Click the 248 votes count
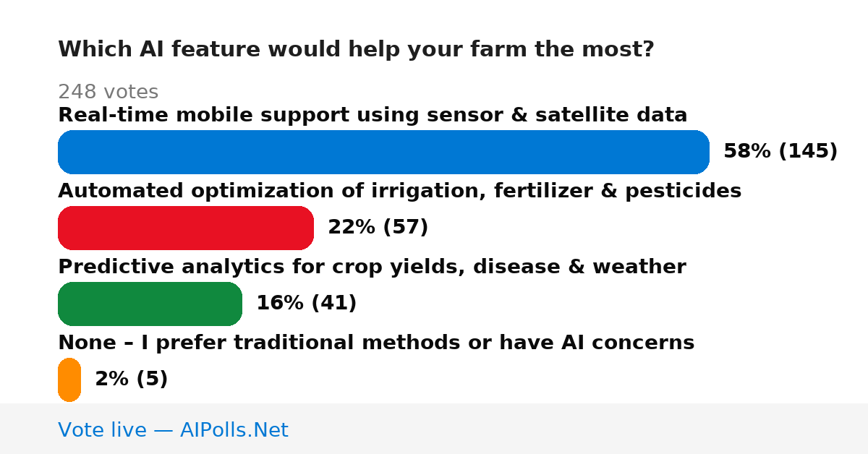Viewport: 868px width, 454px height. pos(108,92)
